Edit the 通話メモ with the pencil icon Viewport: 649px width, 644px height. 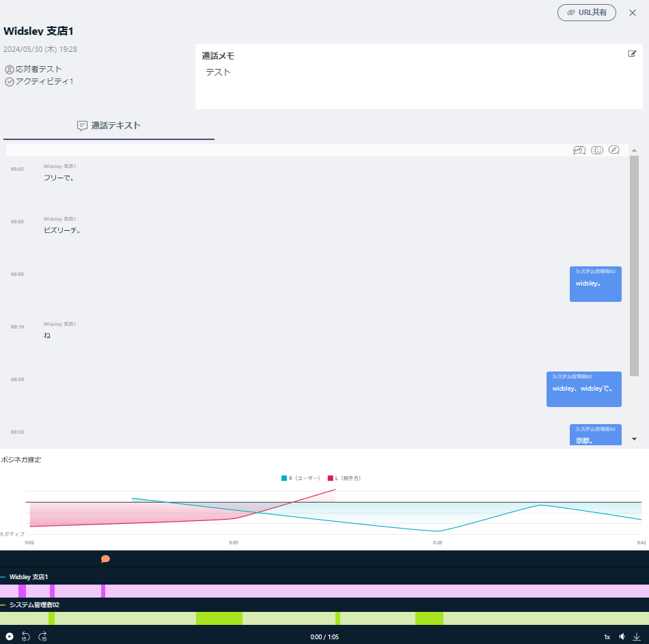click(632, 54)
